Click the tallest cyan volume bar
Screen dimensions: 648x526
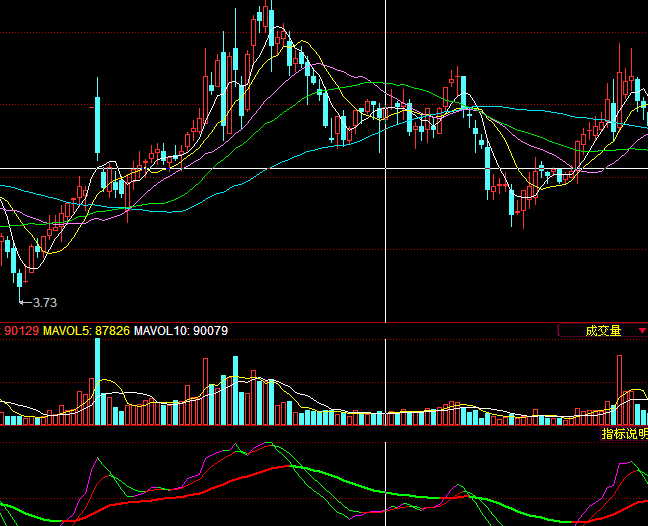(x=98, y=381)
